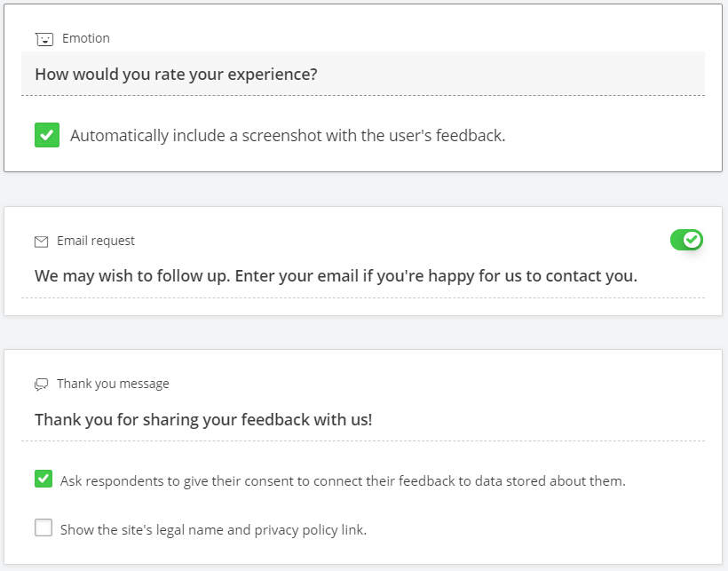This screenshot has width=728, height=571.
Task: Click the 'Ask respondents to give their consent' label
Action: [343, 481]
